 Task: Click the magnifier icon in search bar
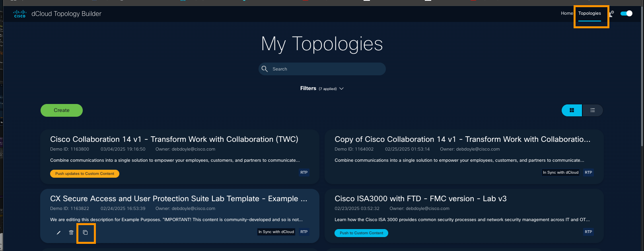(x=265, y=69)
